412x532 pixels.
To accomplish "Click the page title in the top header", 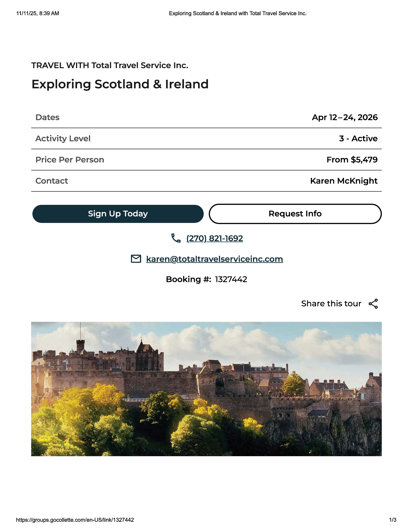I will click(238, 13).
